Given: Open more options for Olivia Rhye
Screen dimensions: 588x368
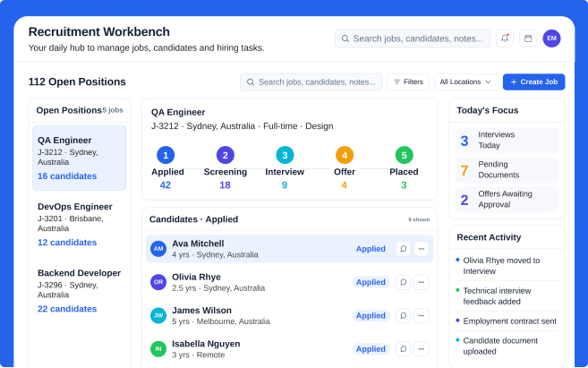Looking at the screenshot, I should coord(422,282).
